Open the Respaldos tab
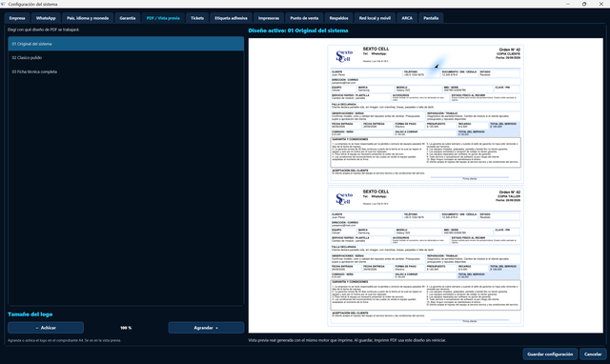 (x=339, y=18)
